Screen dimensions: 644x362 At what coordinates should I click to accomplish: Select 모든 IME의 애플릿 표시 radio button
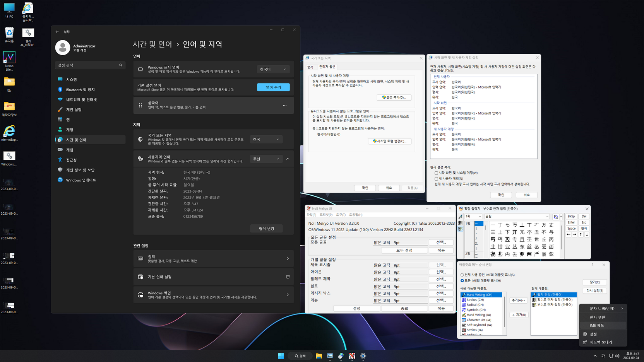[462, 281]
